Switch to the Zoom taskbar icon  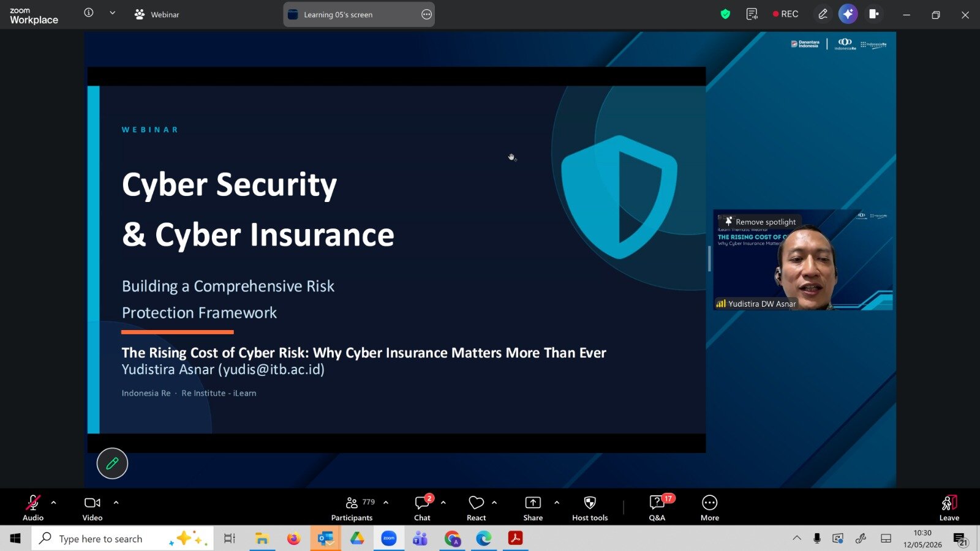point(389,538)
